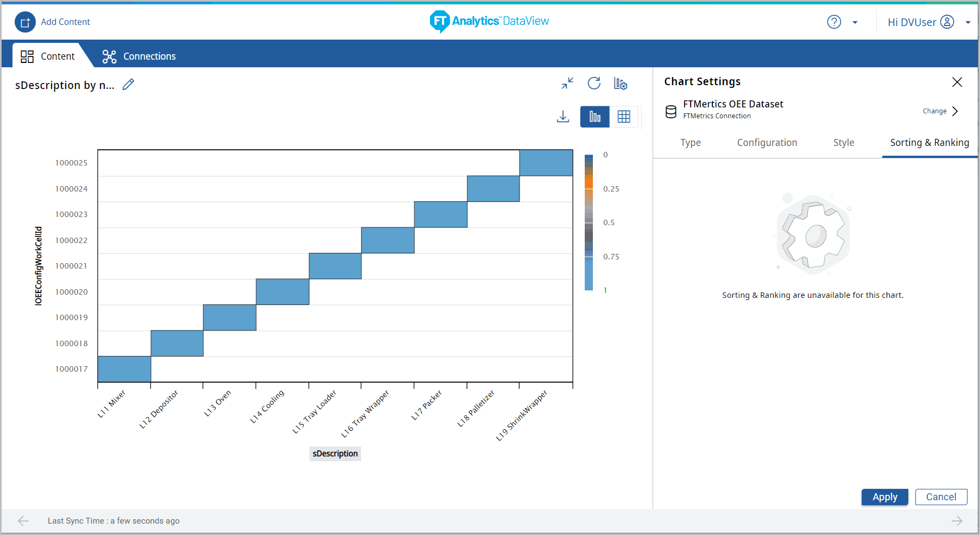Collapse the chart with minimize arrows icon

point(567,83)
